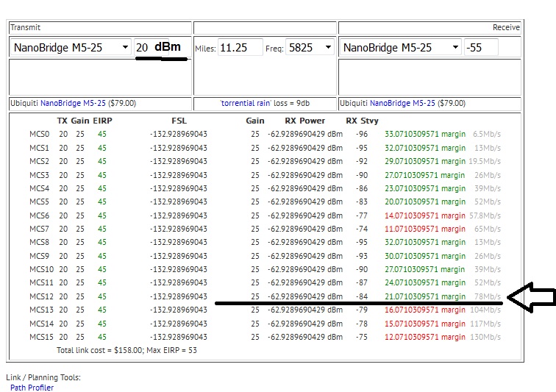
Task: Click the 57.8Mb/s rate text
Action: [x=485, y=215]
